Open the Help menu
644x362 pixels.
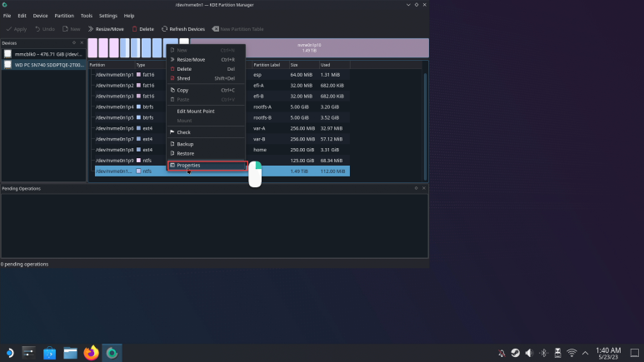point(129,16)
